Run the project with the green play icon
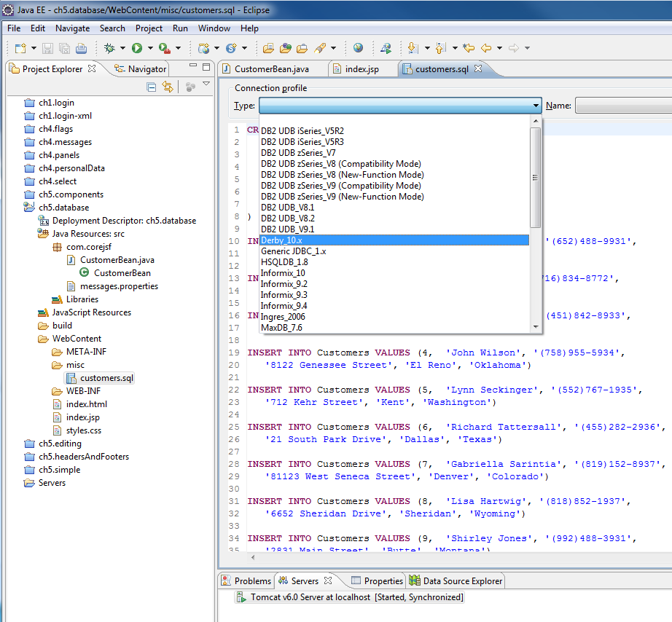 click(x=137, y=48)
